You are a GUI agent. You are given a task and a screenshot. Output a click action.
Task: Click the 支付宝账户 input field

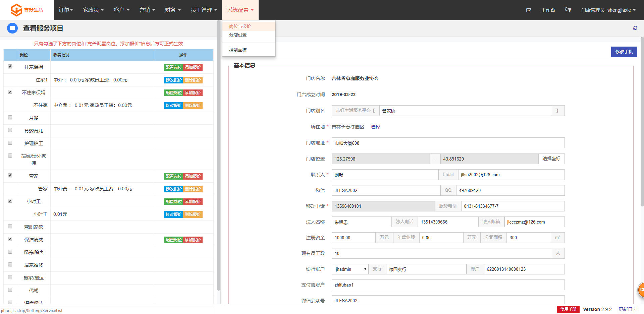click(448, 285)
